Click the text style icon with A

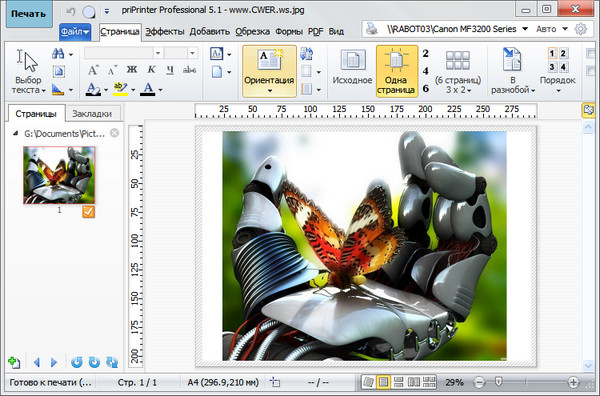coord(217,54)
